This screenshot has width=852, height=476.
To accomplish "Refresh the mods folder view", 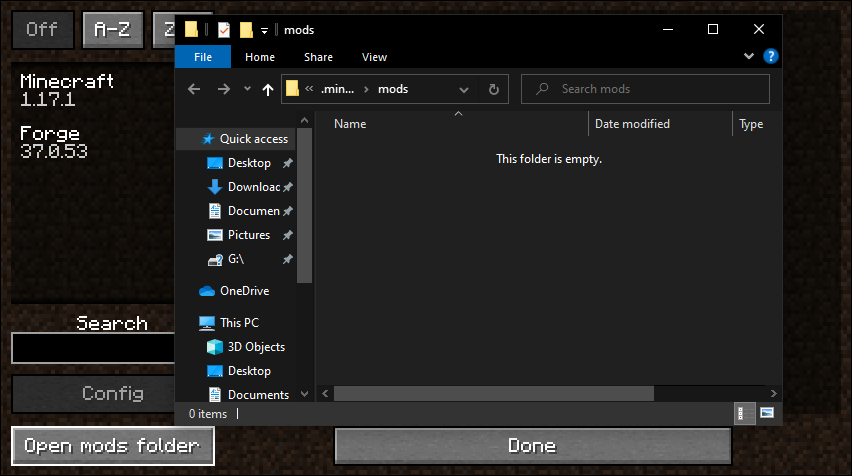I will [x=493, y=89].
